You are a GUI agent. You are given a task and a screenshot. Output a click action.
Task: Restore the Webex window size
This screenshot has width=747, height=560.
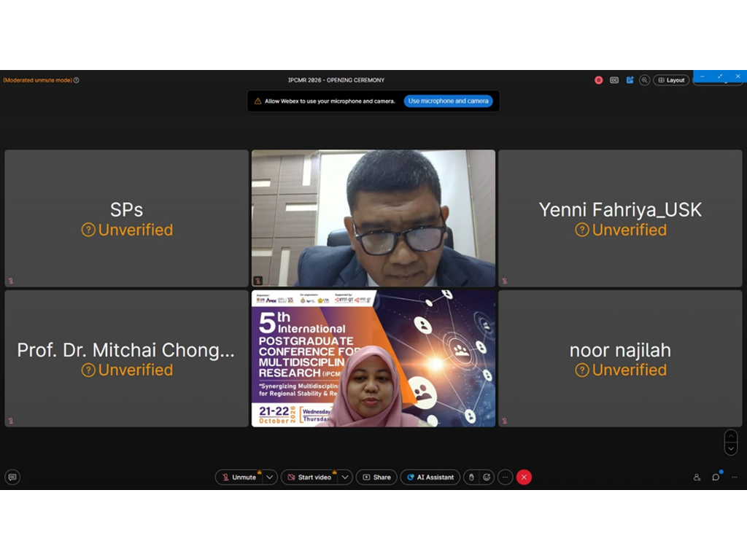pos(720,76)
